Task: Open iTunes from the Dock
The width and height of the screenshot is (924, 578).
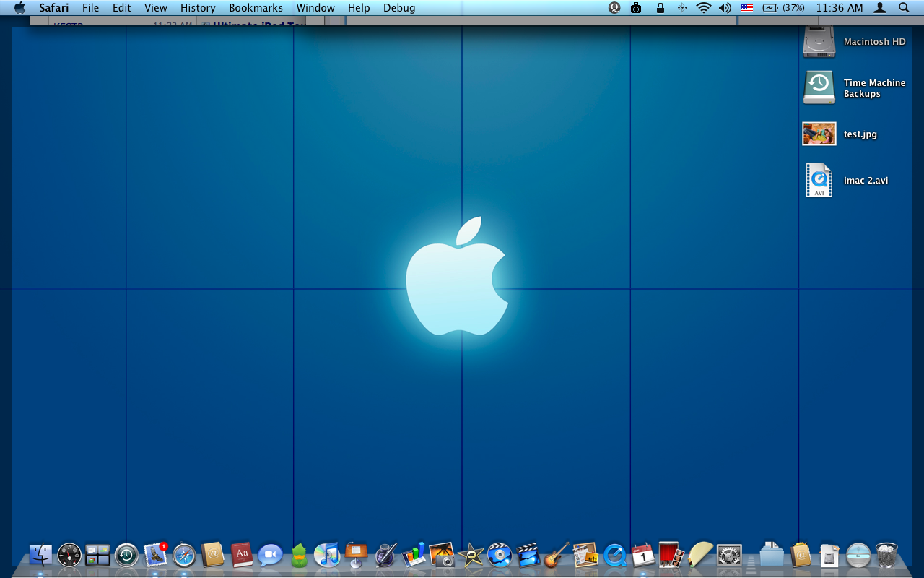Action: [327, 555]
